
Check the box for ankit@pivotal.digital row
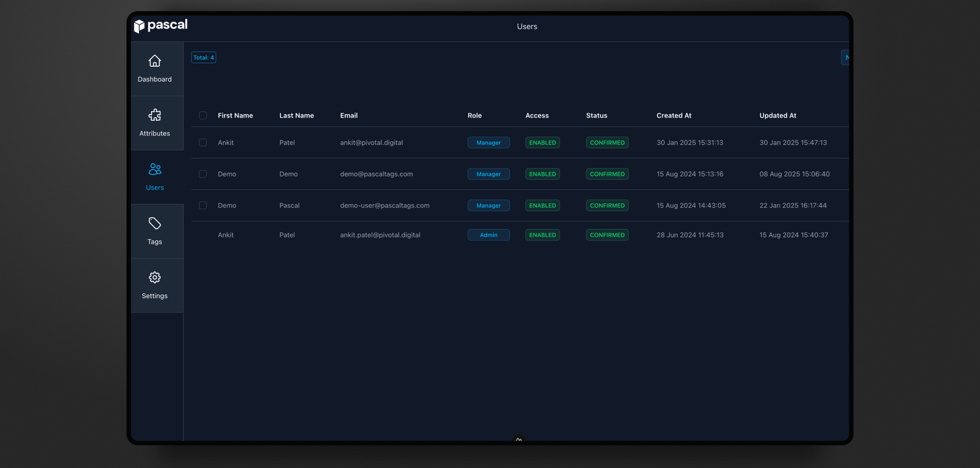[203, 143]
